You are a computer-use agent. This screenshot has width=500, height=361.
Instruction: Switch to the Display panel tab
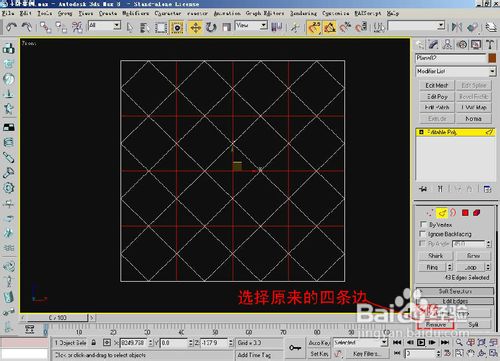tap(476, 44)
